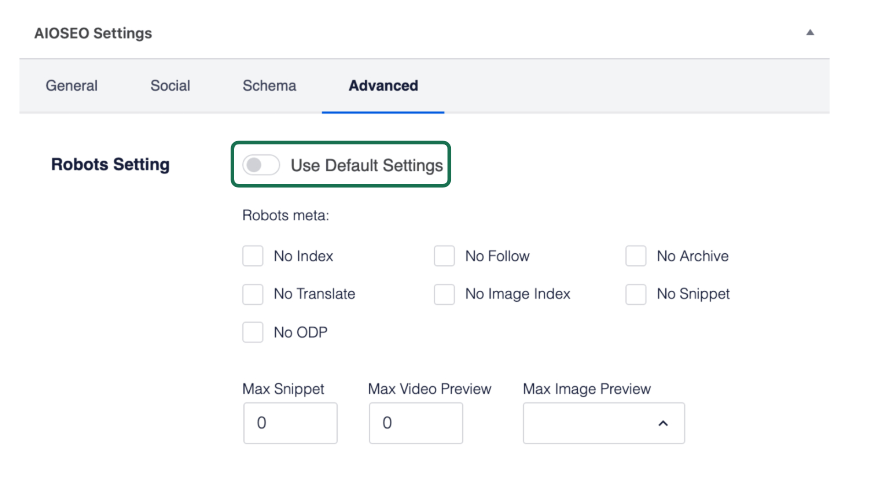Check the No Translate option

coord(253,294)
